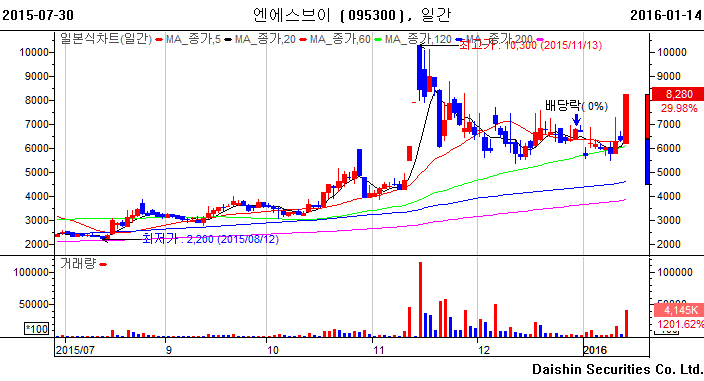This screenshot has width=704, height=381.
Task: Click the green legend marker before MA_종가,120
Action: [x=378, y=40]
